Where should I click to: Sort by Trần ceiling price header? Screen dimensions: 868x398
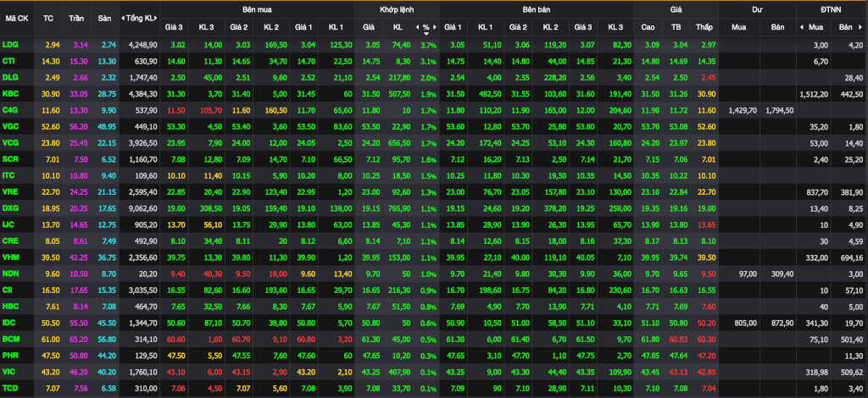(76, 18)
